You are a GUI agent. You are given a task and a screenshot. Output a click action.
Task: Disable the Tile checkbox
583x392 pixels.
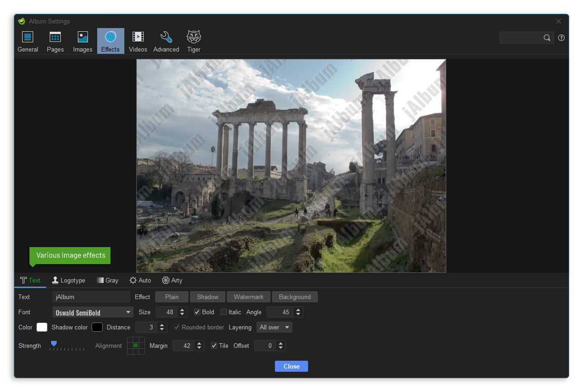[214, 346]
